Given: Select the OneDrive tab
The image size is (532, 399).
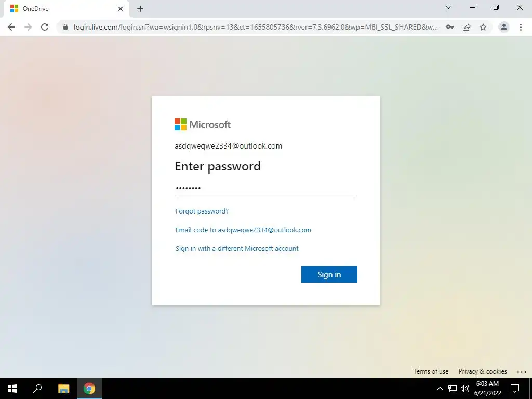Looking at the screenshot, I should coord(66,9).
